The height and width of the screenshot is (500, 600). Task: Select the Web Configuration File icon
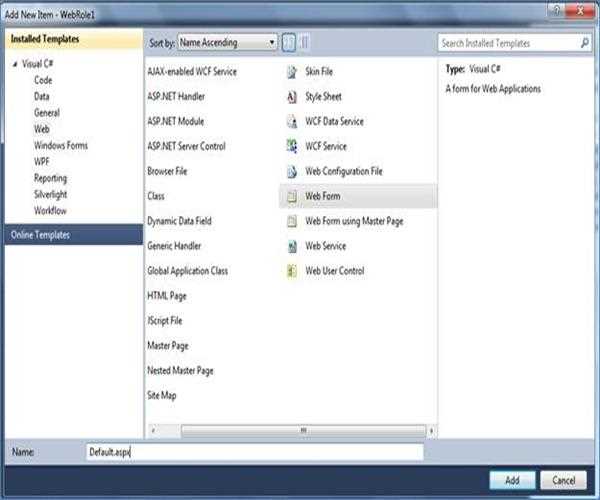pyautogui.click(x=292, y=171)
